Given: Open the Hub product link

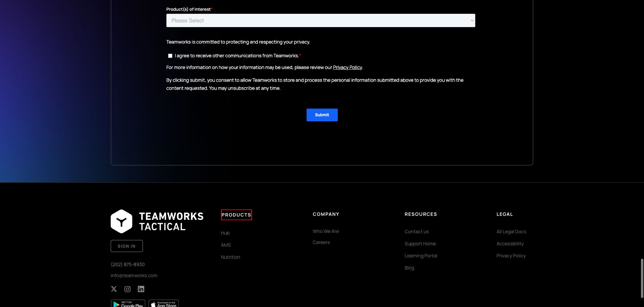Looking at the screenshot, I should (225, 233).
